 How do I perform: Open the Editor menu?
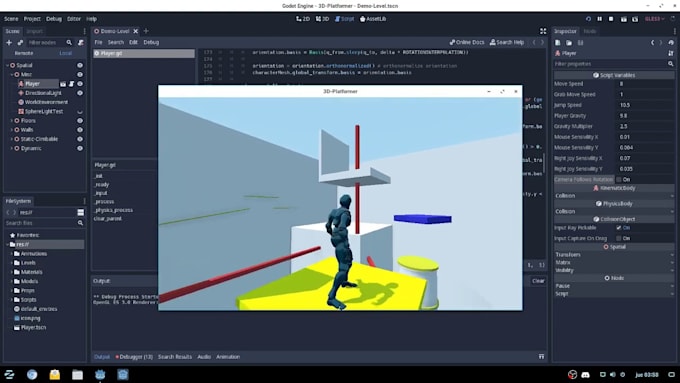point(74,19)
